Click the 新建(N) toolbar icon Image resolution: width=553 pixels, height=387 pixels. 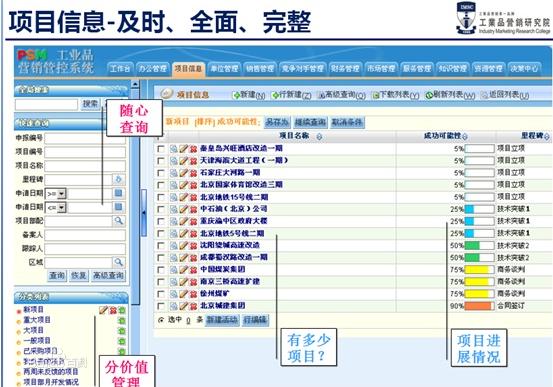(x=236, y=95)
